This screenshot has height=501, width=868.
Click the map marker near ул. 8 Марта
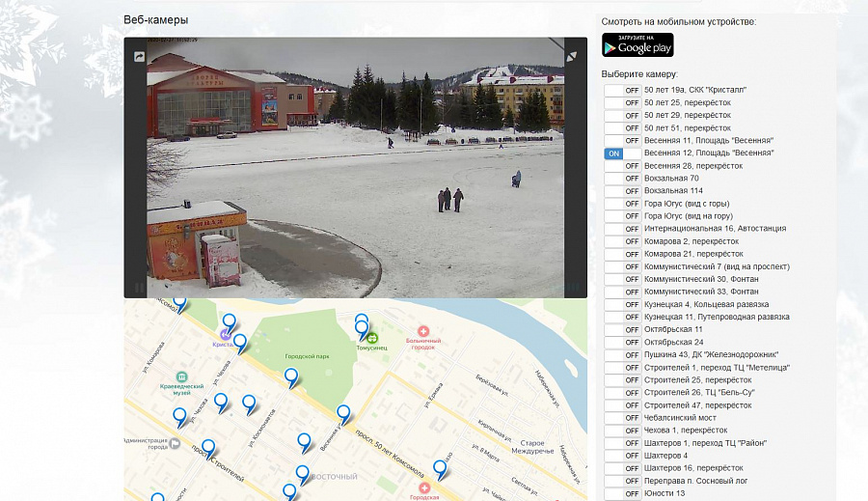440,470
